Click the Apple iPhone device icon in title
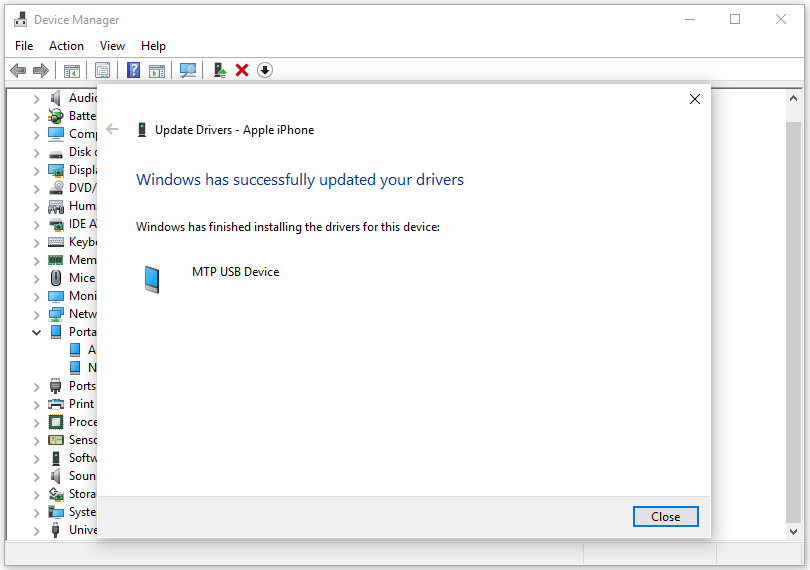This screenshot has width=810, height=570. click(142, 130)
